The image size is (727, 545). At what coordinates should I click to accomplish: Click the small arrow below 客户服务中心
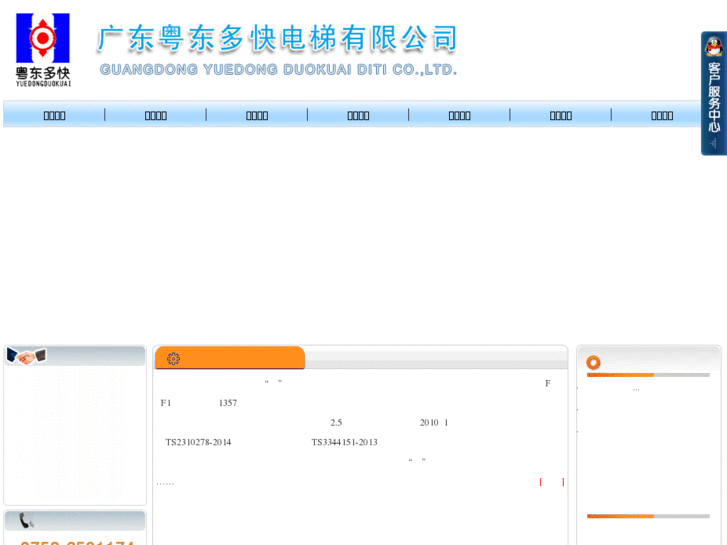coord(714,144)
